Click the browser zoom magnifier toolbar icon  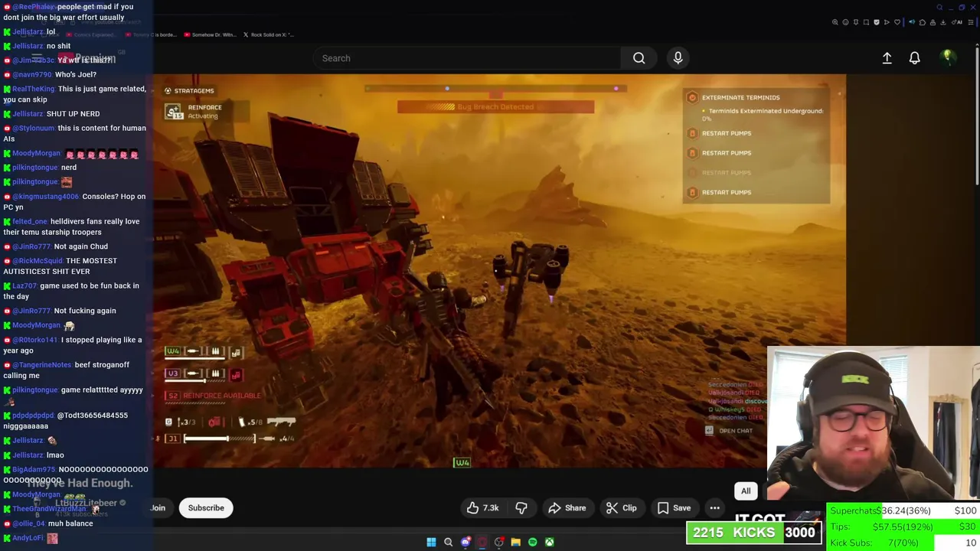point(835,22)
